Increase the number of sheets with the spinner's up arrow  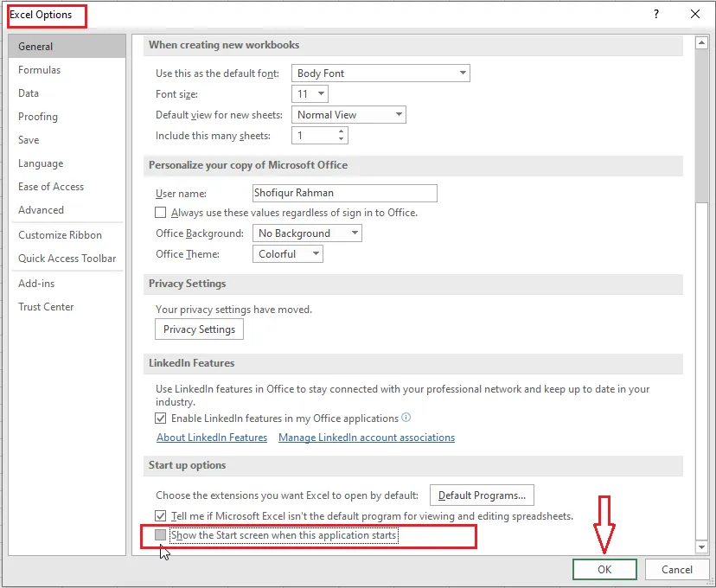coord(341,131)
